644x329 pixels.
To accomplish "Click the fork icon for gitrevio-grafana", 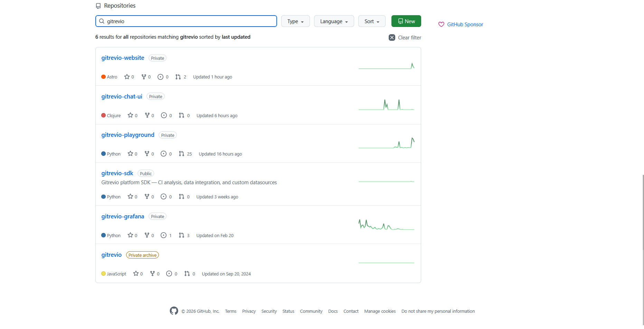I will coord(147,235).
